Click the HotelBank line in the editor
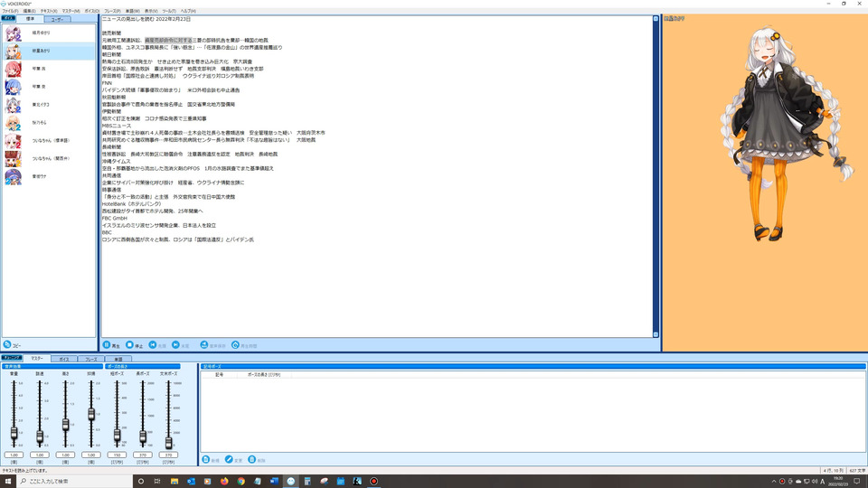Screen dimensions: 868x488 coord(131,203)
